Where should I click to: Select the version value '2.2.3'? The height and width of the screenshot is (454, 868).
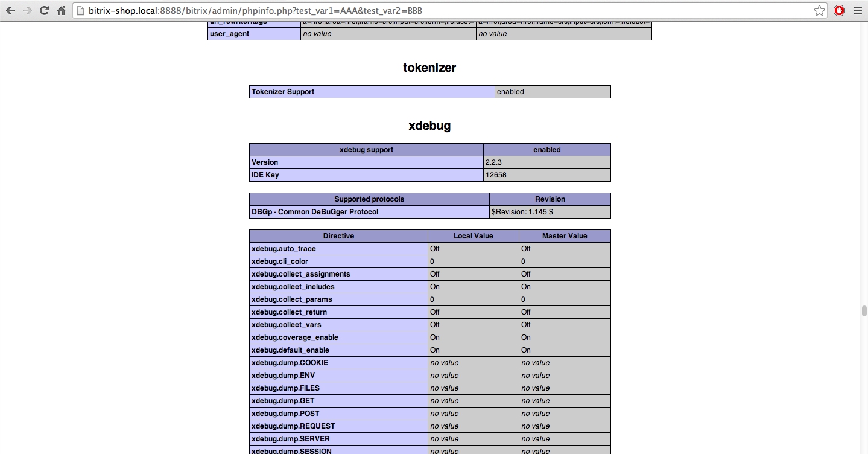click(547, 162)
